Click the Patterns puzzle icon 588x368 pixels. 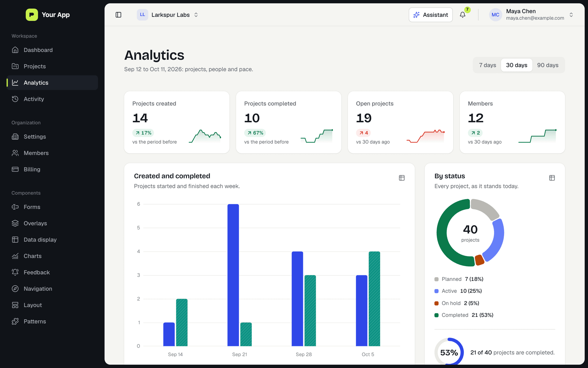(x=15, y=321)
